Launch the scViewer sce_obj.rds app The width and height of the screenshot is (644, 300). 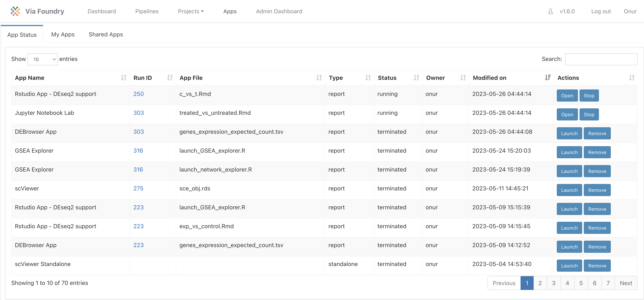point(569,190)
